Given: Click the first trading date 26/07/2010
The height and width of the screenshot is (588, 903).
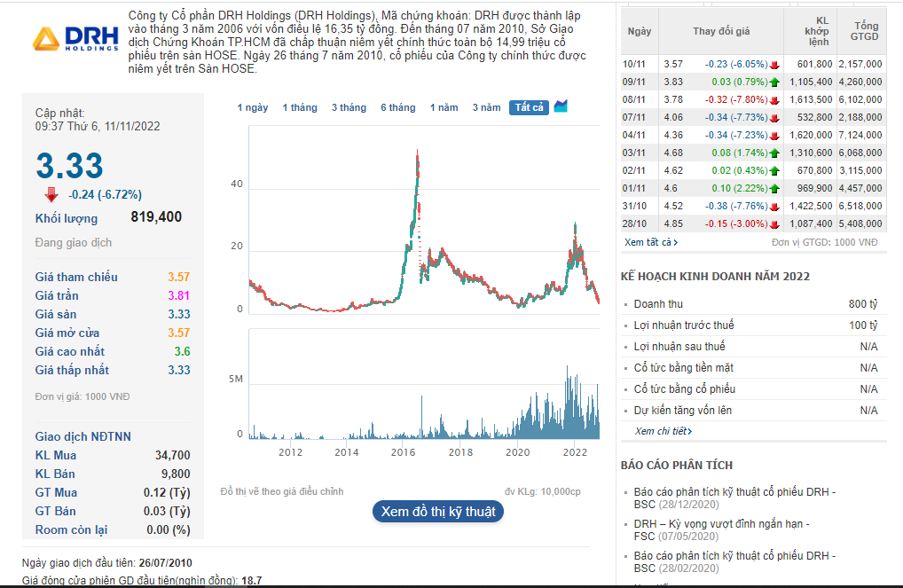Looking at the screenshot, I should coord(165,563).
